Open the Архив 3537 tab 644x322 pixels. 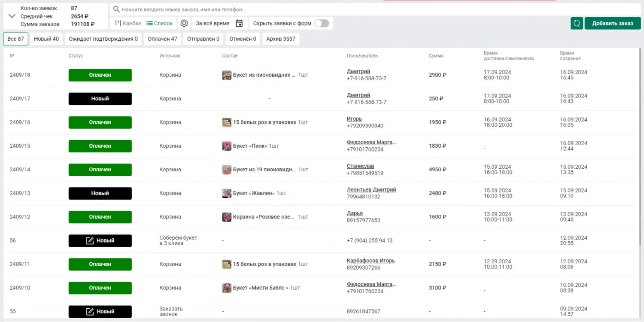tap(281, 39)
